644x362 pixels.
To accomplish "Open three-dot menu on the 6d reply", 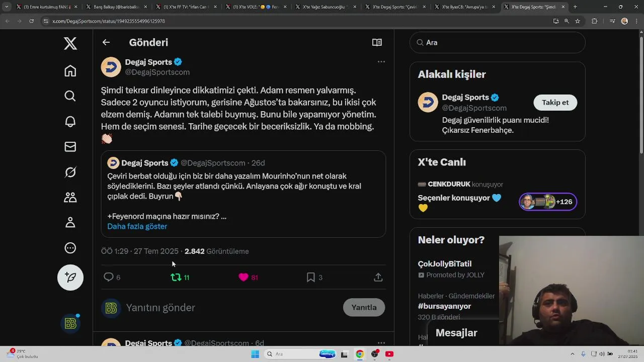I will coord(381,342).
